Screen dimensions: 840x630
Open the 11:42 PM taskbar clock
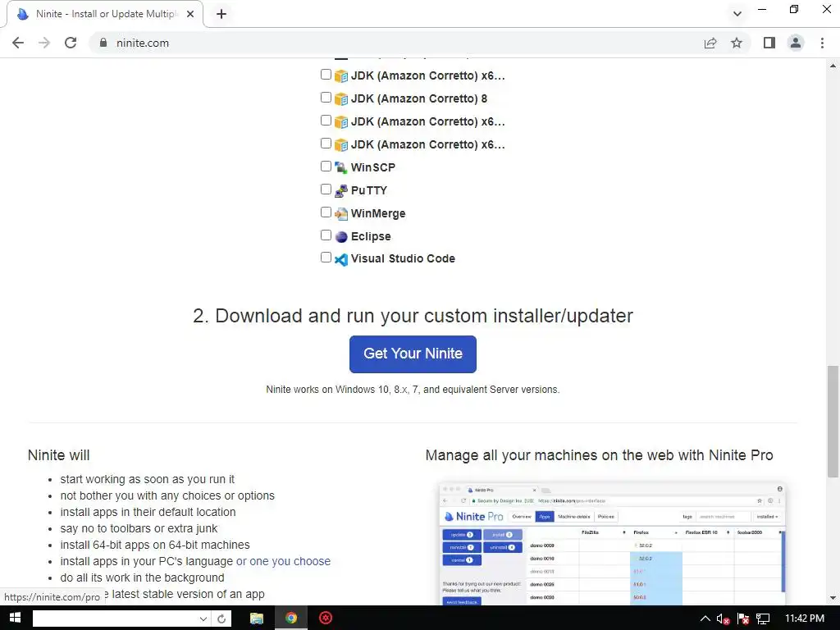(x=805, y=619)
